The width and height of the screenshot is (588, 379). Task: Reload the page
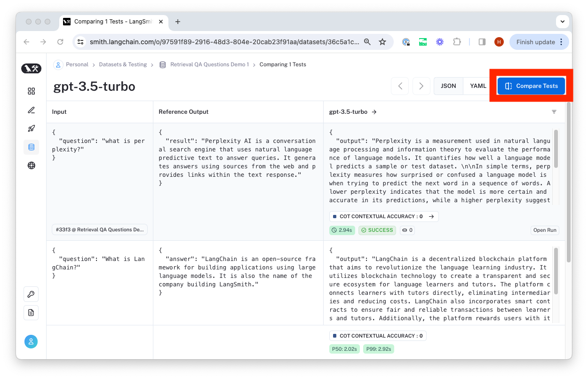(x=60, y=42)
